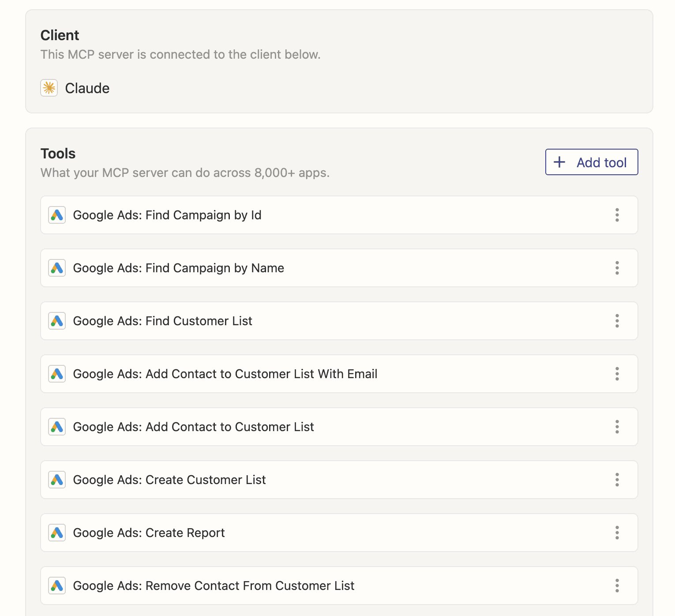Click the Google Ads icon on Find Campaign by Name

click(56, 268)
